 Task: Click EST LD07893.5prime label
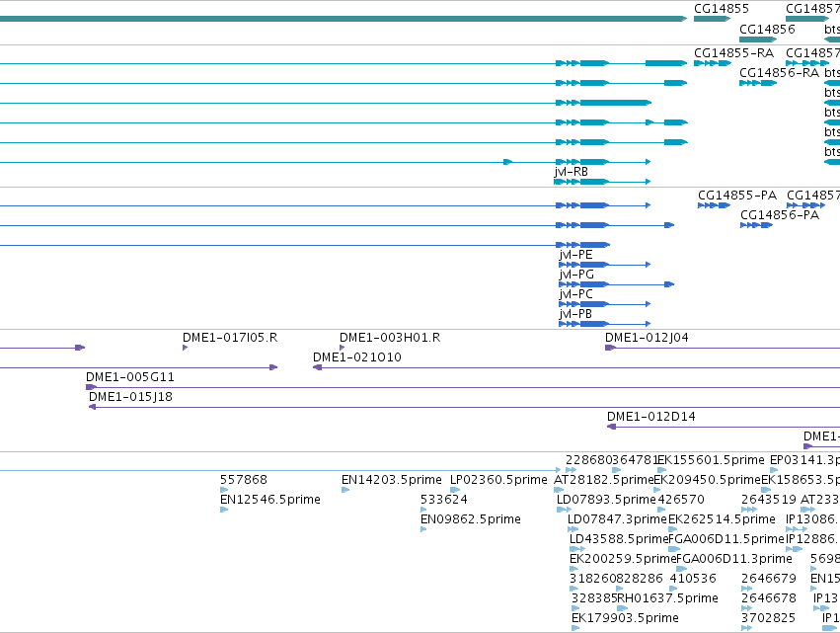point(606,500)
